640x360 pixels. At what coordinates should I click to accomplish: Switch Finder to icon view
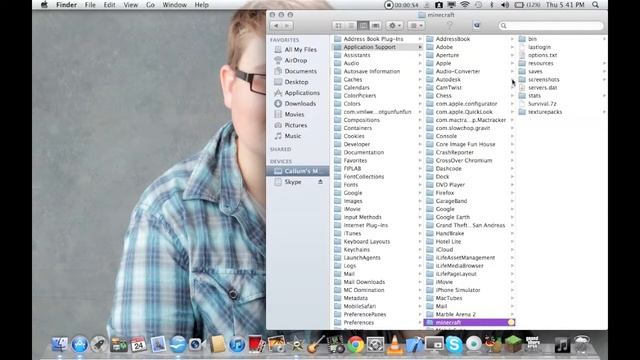coord(338,26)
